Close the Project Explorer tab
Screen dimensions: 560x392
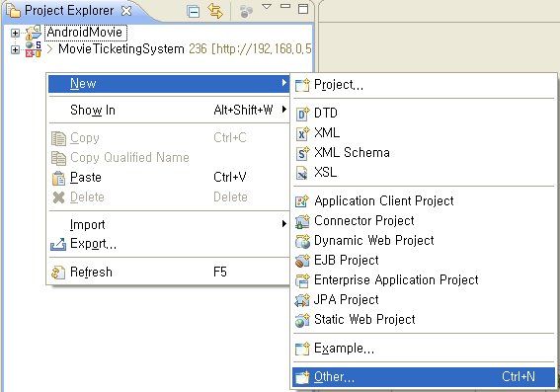pos(126,11)
